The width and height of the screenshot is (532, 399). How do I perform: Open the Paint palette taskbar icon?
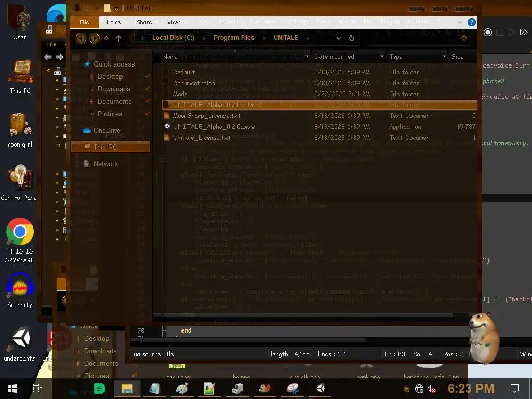coord(182,389)
